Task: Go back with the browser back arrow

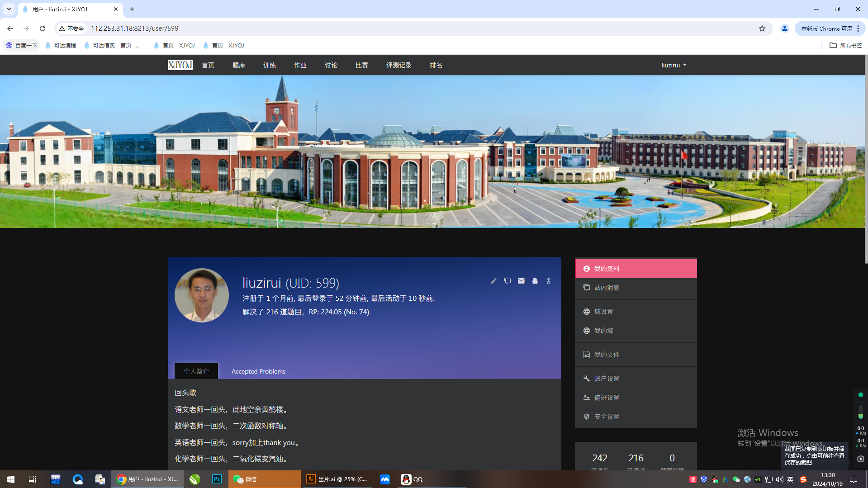Action: [x=10, y=28]
